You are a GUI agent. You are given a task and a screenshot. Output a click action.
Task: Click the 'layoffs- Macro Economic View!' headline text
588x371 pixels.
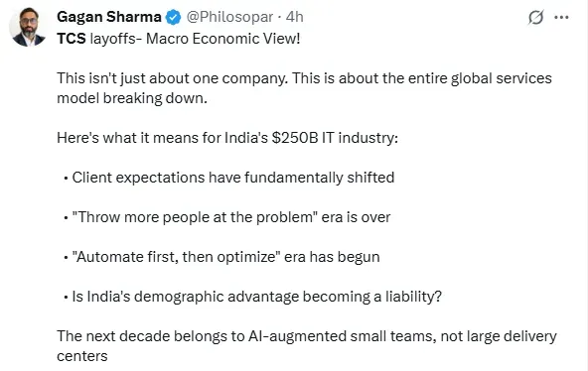pos(195,39)
